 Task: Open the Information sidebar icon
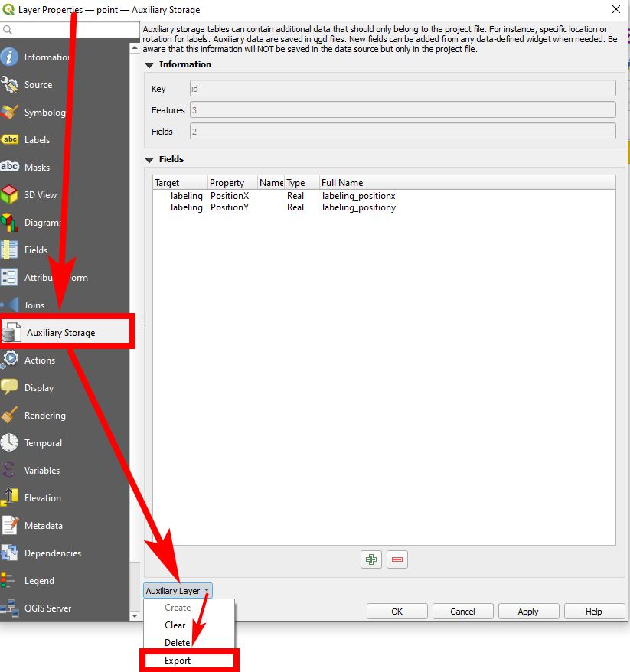click(9, 57)
